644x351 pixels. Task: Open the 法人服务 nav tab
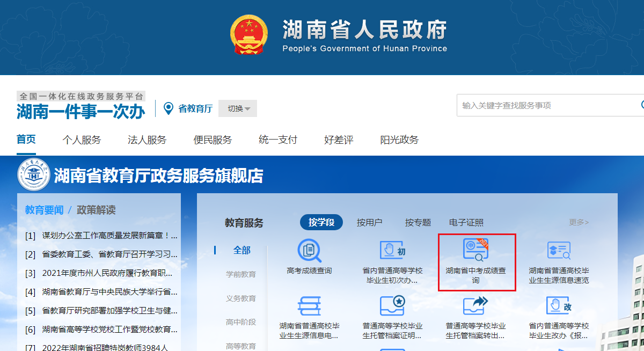pos(147,140)
